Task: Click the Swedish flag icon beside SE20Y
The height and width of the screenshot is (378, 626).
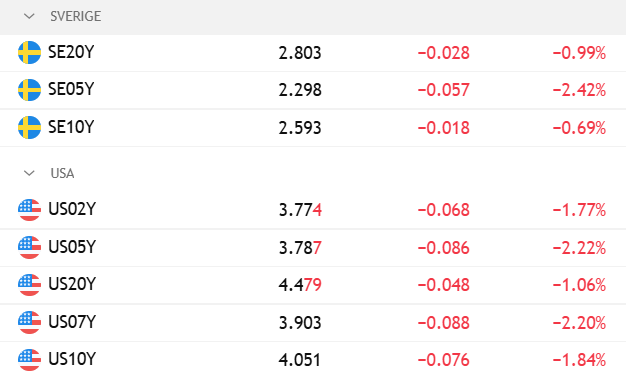Action: pos(30,52)
